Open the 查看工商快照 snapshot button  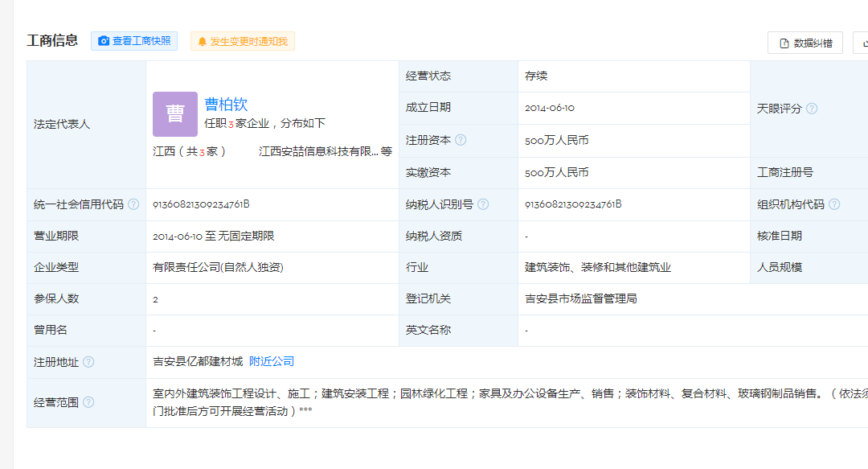point(133,41)
